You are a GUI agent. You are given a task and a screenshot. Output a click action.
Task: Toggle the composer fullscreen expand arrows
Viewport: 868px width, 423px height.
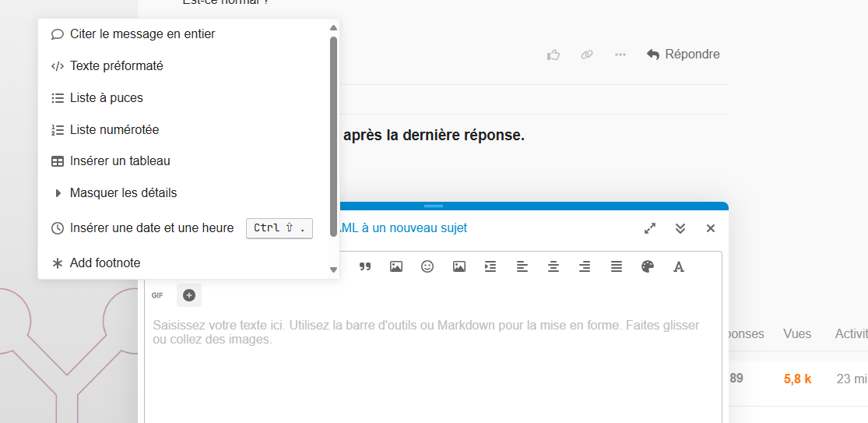click(x=650, y=228)
